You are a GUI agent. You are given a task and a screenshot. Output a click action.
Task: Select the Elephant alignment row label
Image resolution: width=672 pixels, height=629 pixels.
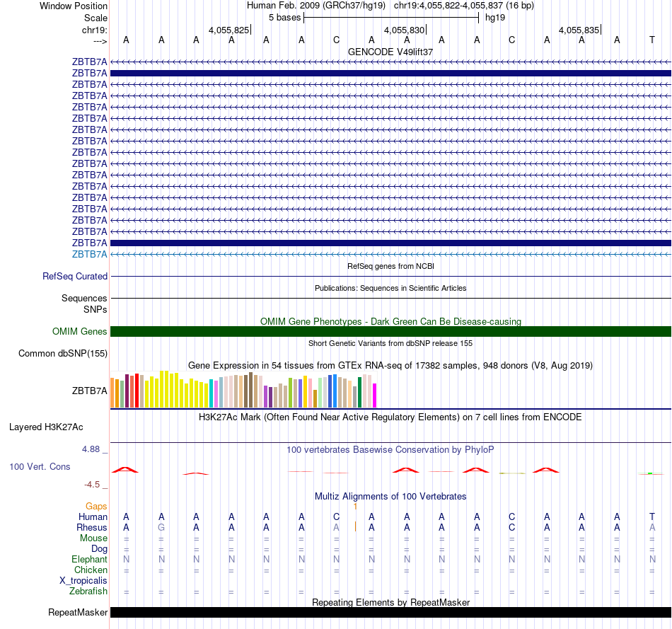click(89, 560)
